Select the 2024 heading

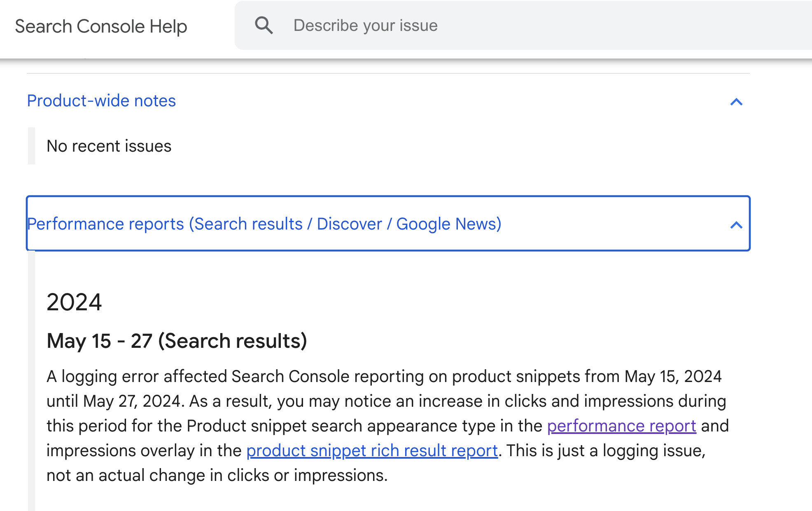(75, 303)
